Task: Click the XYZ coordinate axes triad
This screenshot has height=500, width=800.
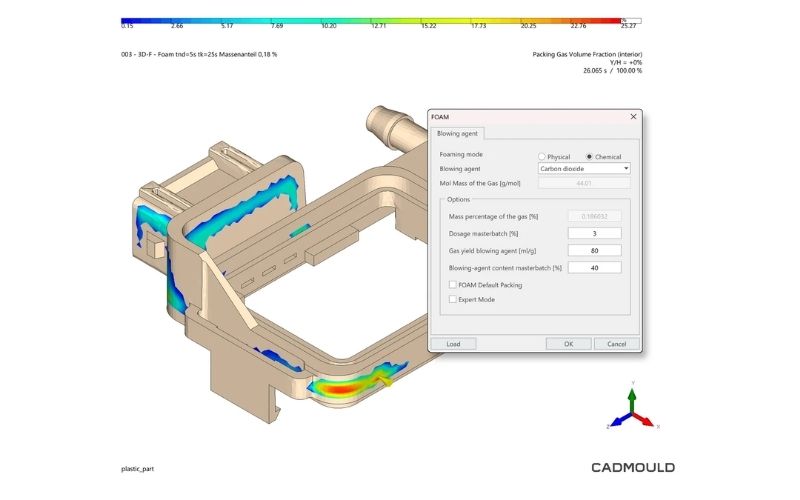Action: (x=633, y=407)
